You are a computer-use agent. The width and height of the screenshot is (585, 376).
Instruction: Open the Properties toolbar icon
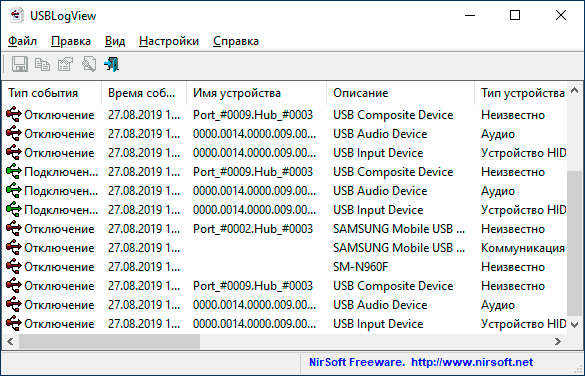point(65,64)
